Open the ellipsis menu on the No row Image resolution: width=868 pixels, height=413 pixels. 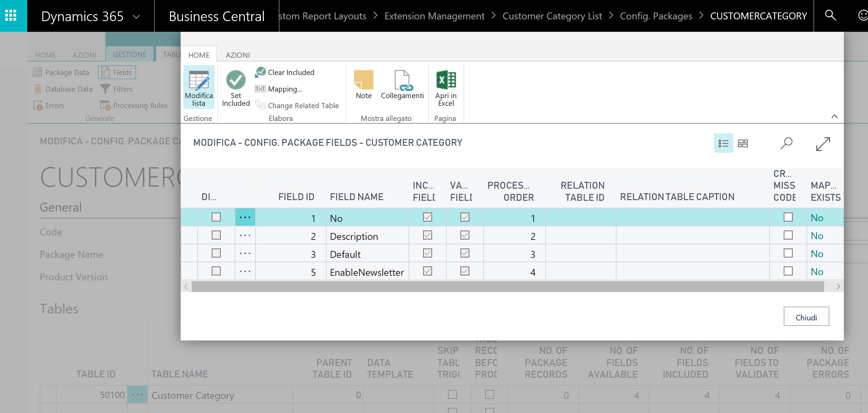pyautogui.click(x=245, y=217)
